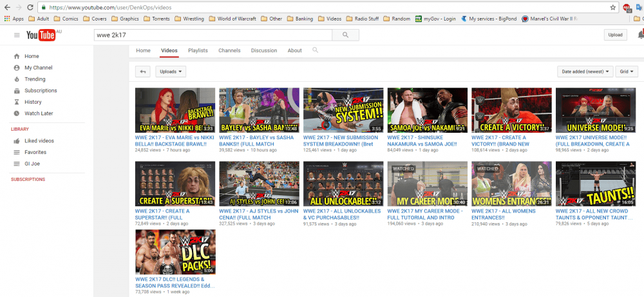644x297 pixels.
Task: Open My Career Mode tutorial title link
Action: [x=425, y=215]
